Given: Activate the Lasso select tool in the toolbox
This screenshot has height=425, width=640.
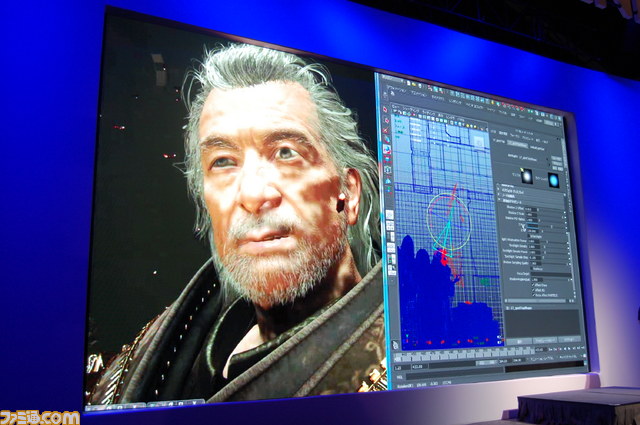Looking at the screenshot, I should (387, 119).
